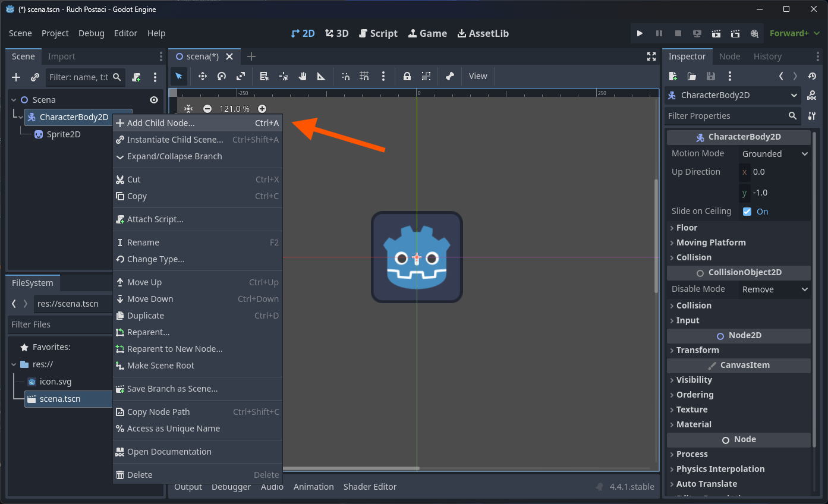Screen dimensions: 828x504
Task: Choose Instantiate Child Scene menu entry
Action: click(x=197, y=140)
